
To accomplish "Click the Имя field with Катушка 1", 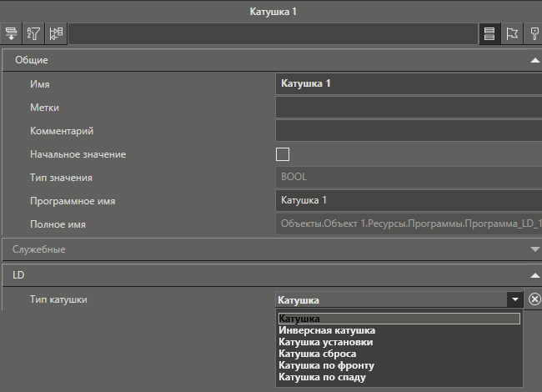I will (x=407, y=83).
